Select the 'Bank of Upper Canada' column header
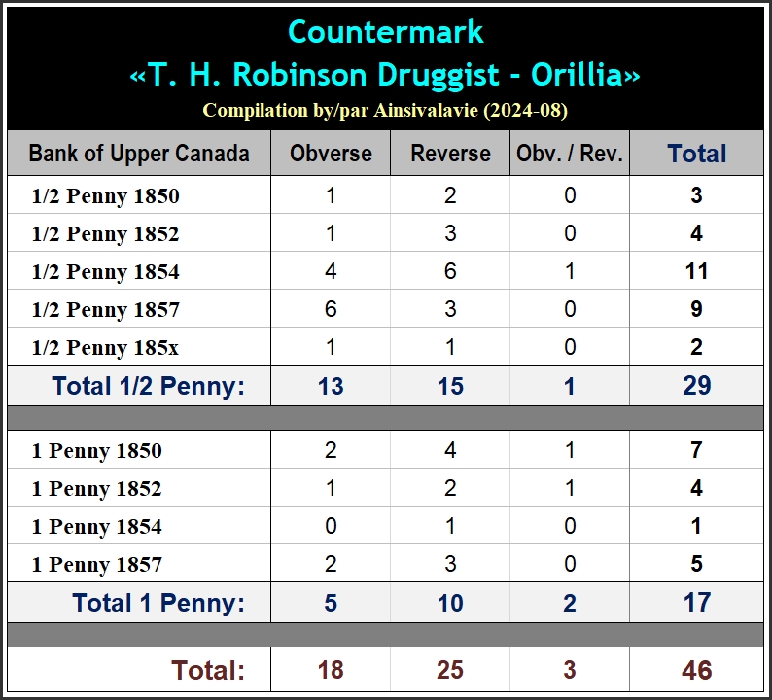The image size is (772, 700). pyautogui.click(x=139, y=153)
